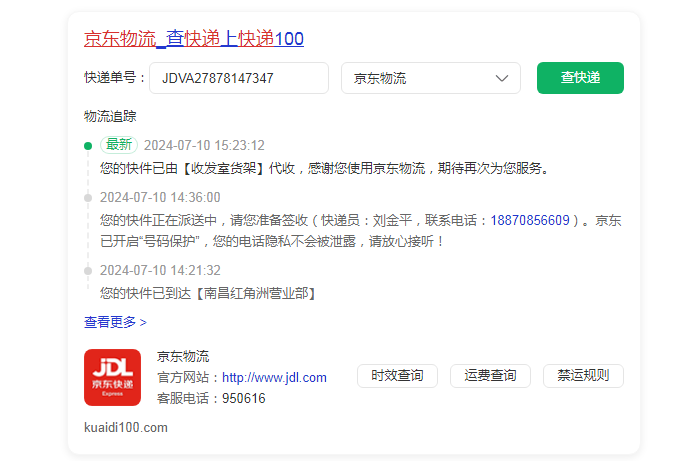This screenshot has height=461, width=681.
Task: Click the 运费查询 button
Action: (x=490, y=376)
